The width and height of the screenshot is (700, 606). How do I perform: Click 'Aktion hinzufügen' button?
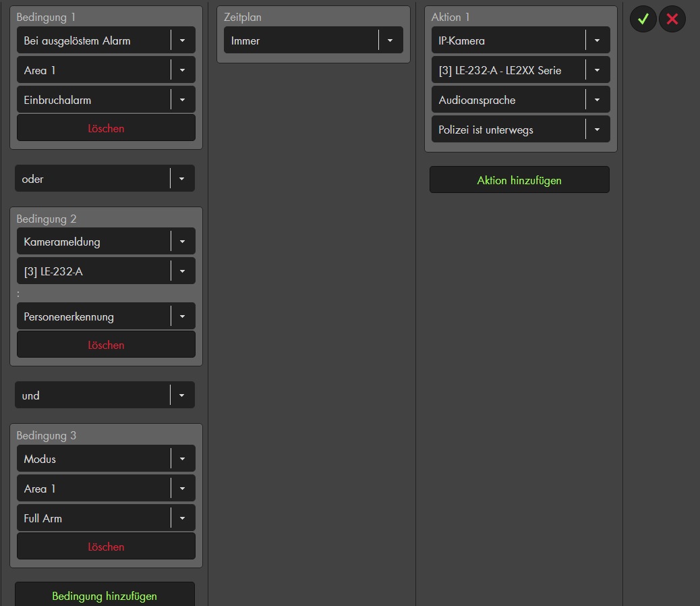(519, 180)
